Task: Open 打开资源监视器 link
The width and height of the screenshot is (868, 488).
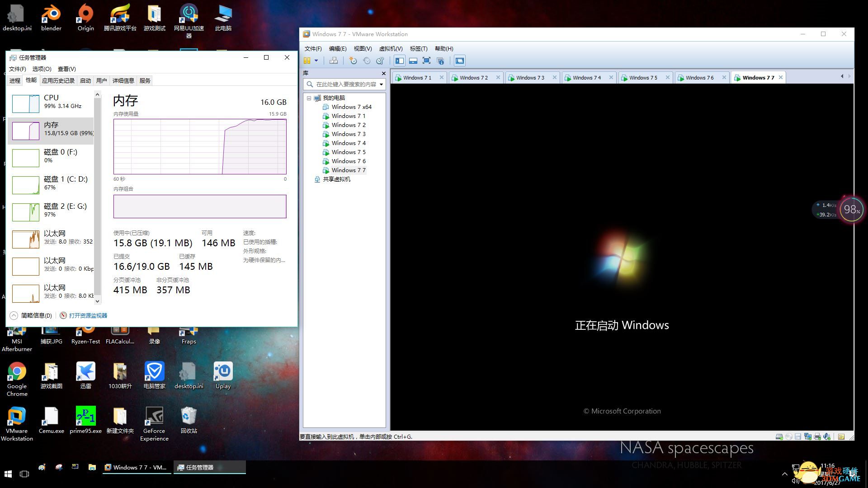Action: [88, 315]
